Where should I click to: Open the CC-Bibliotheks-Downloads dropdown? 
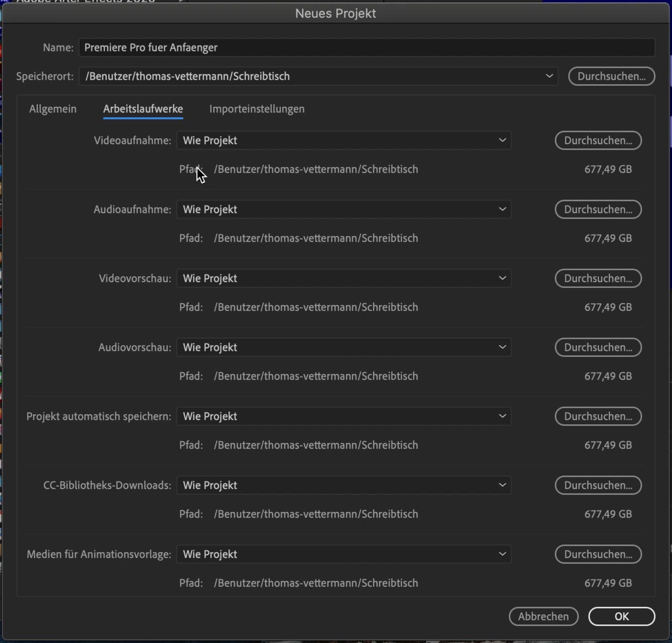coord(343,485)
